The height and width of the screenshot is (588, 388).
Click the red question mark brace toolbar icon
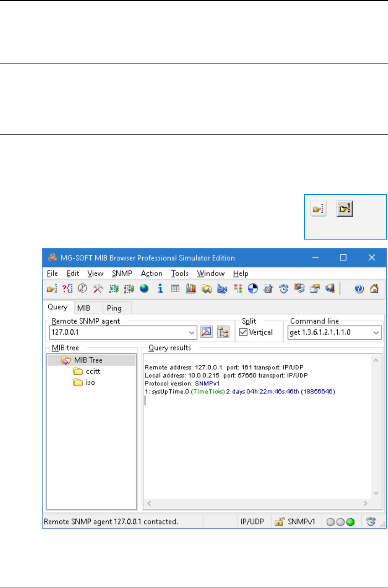click(67, 289)
